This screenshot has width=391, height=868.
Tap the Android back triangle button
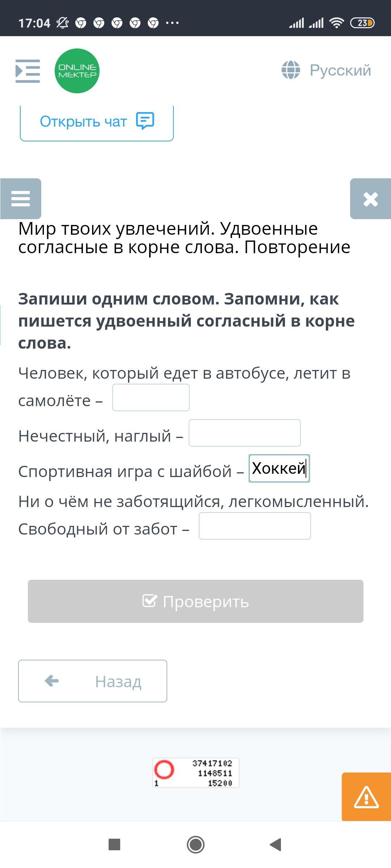tap(276, 845)
